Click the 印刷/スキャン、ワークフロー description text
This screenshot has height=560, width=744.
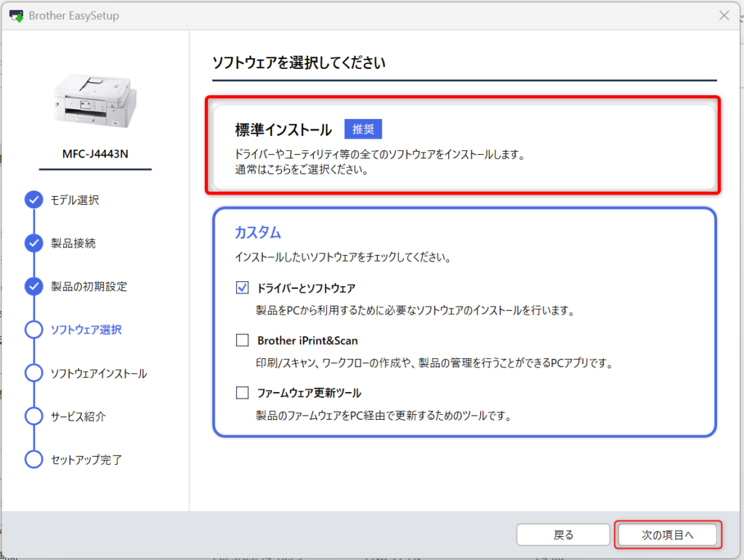pyautogui.click(x=435, y=363)
